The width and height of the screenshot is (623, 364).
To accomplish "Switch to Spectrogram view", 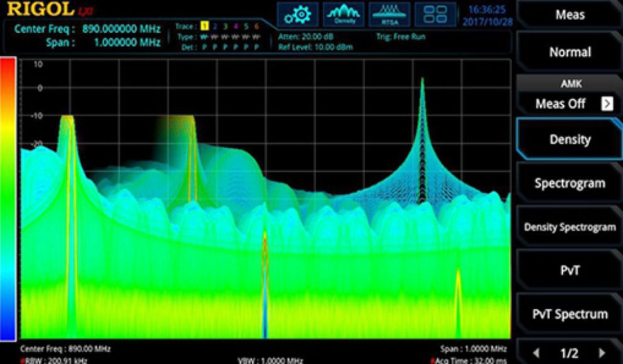I will [570, 183].
